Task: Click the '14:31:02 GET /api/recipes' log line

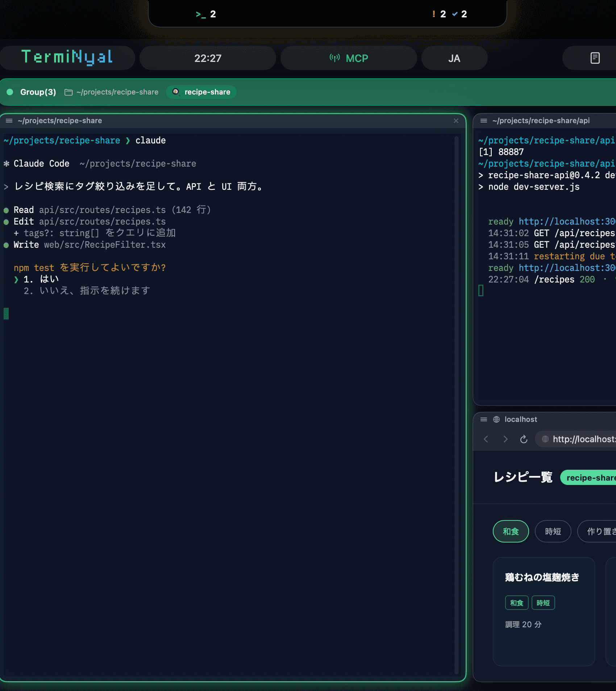Action: 552,233
